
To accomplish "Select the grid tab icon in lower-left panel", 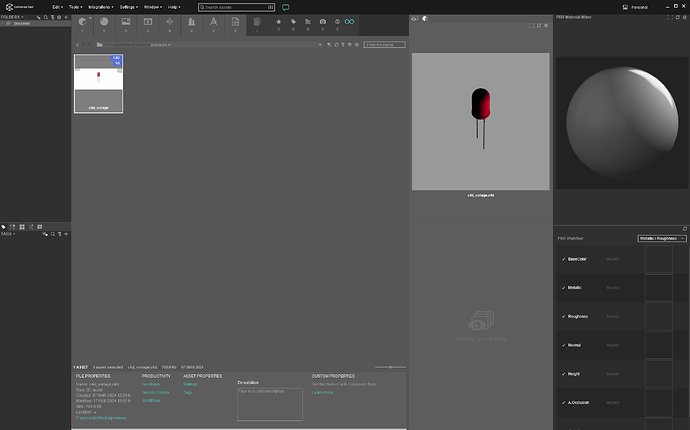I will 22,227.
